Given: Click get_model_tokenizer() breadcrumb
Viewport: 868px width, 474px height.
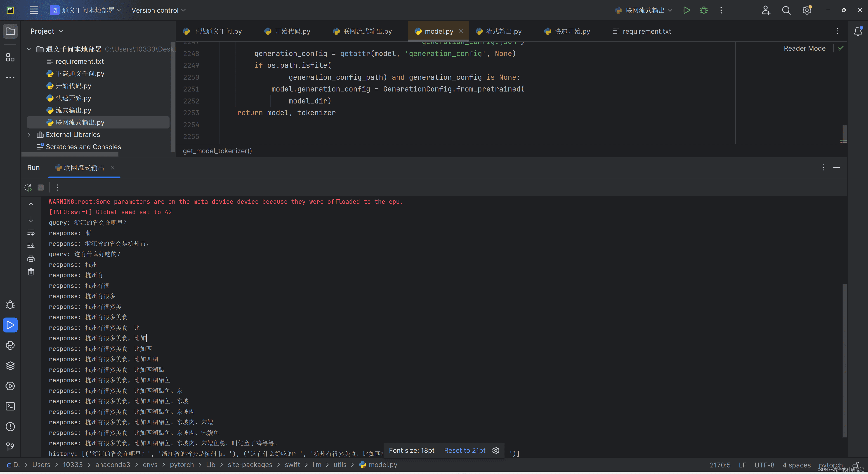Looking at the screenshot, I should [217, 151].
